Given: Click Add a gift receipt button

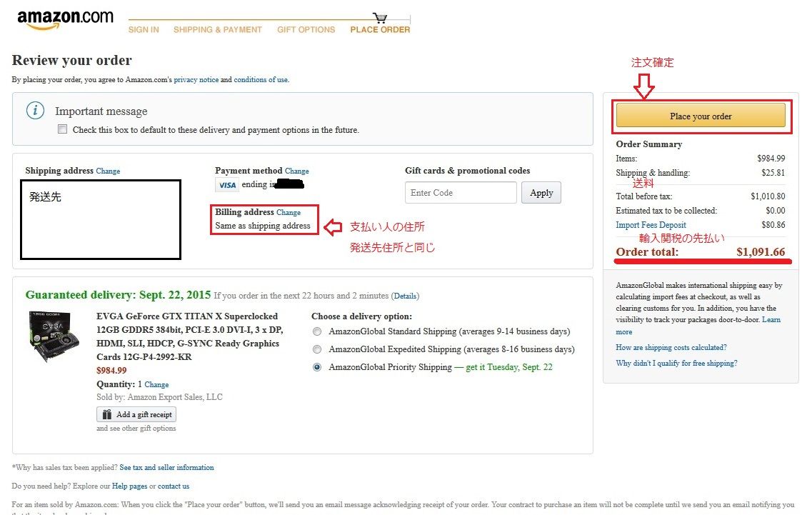Looking at the screenshot, I should coord(136,414).
